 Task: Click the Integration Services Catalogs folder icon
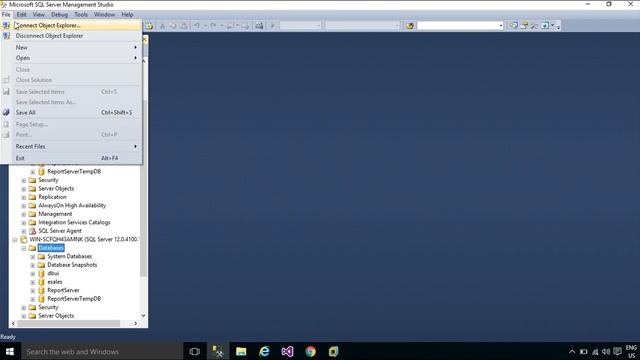(x=32, y=222)
